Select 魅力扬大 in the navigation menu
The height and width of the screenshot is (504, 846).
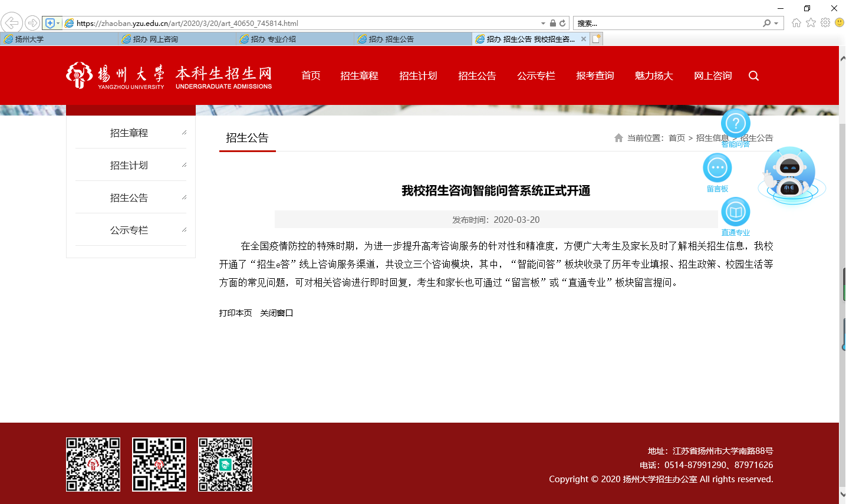click(654, 76)
